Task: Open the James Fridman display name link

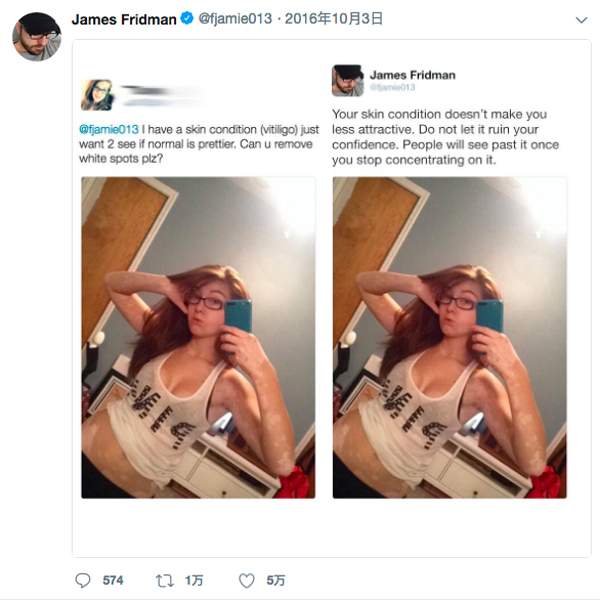Action: tap(124, 20)
